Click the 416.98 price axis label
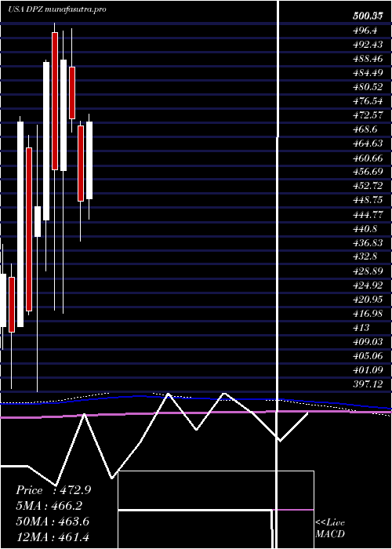This screenshot has width=392, height=549. [x=368, y=314]
